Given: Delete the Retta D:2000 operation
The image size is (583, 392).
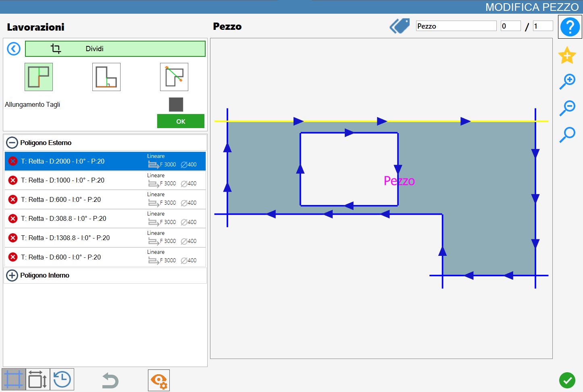Looking at the screenshot, I should click(x=13, y=161).
